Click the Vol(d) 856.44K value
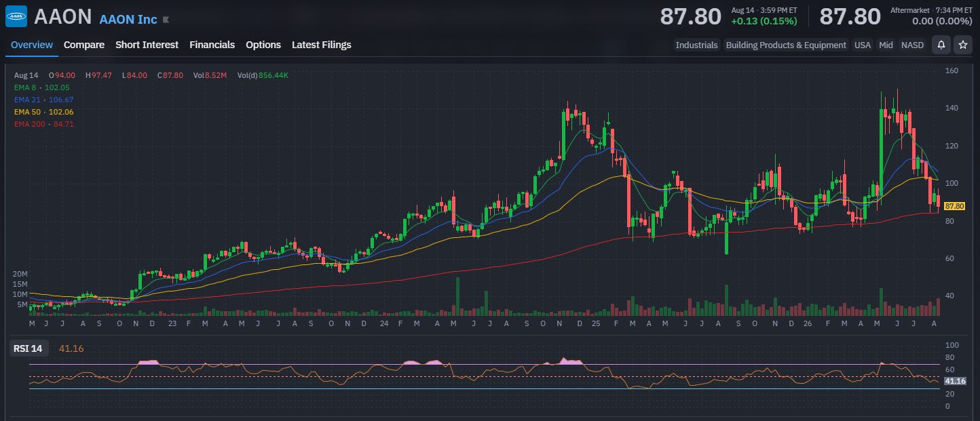This screenshot has width=980, height=421. coord(263,75)
